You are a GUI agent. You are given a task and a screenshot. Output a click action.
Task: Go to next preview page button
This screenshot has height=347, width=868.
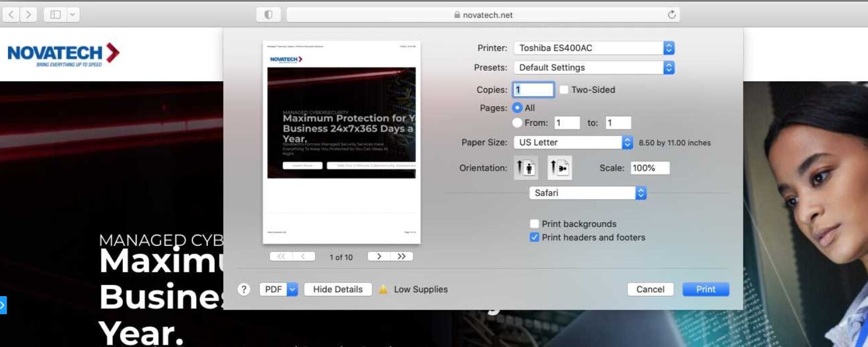point(379,257)
